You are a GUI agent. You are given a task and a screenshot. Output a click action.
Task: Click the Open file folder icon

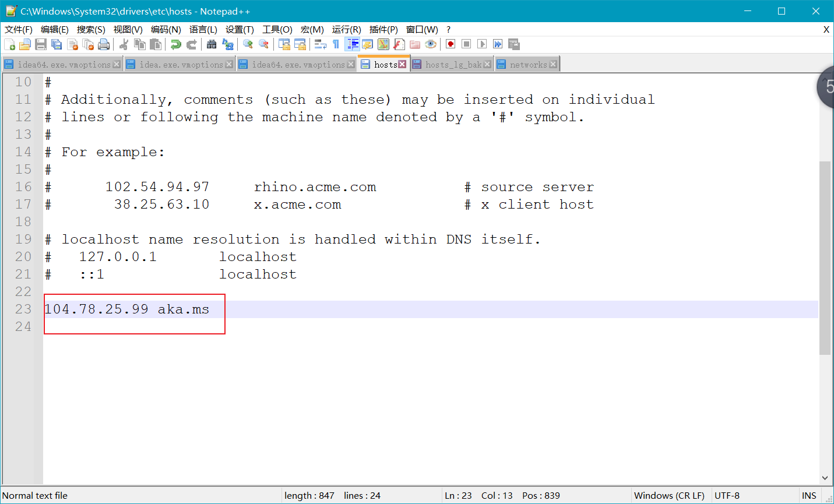tap(25, 44)
